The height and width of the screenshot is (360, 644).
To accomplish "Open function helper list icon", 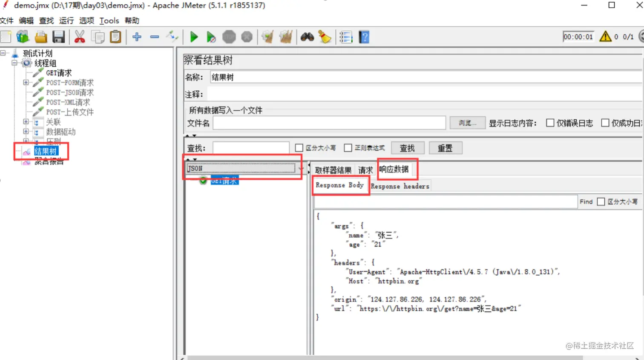I will [346, 37].
